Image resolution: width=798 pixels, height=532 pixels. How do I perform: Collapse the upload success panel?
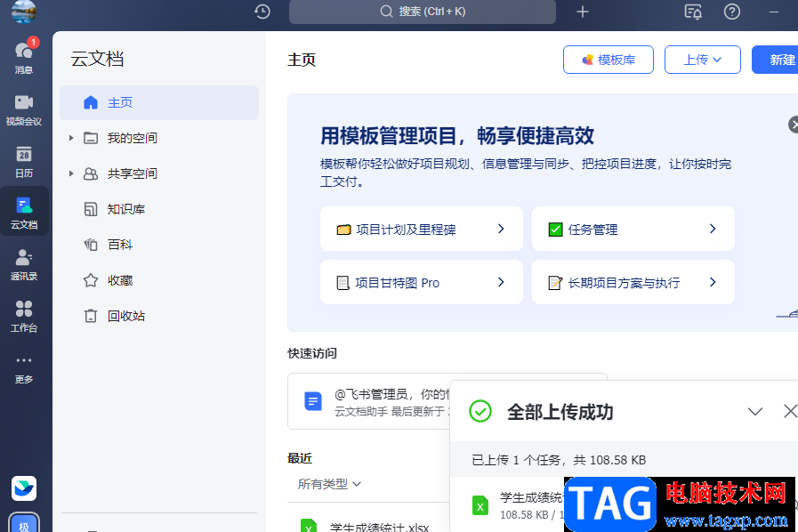754,411
